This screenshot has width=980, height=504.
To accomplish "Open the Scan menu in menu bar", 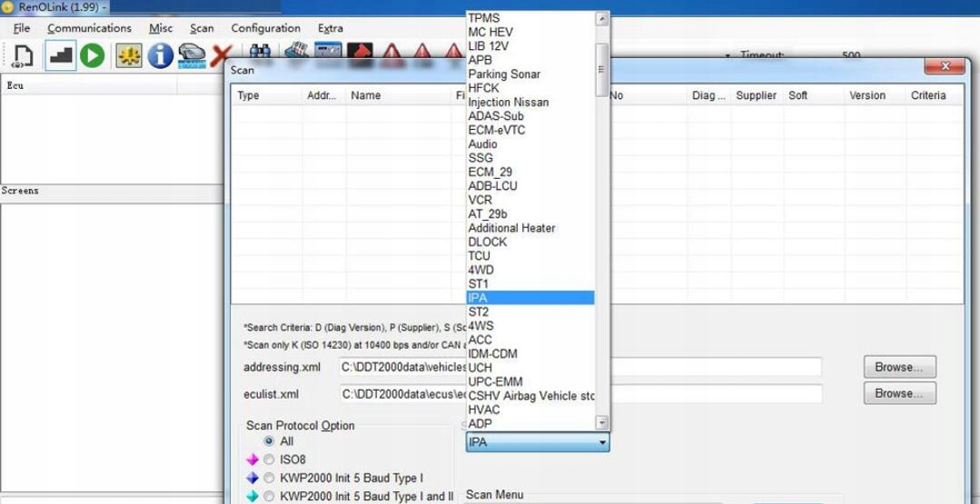I will pos(202,28).
